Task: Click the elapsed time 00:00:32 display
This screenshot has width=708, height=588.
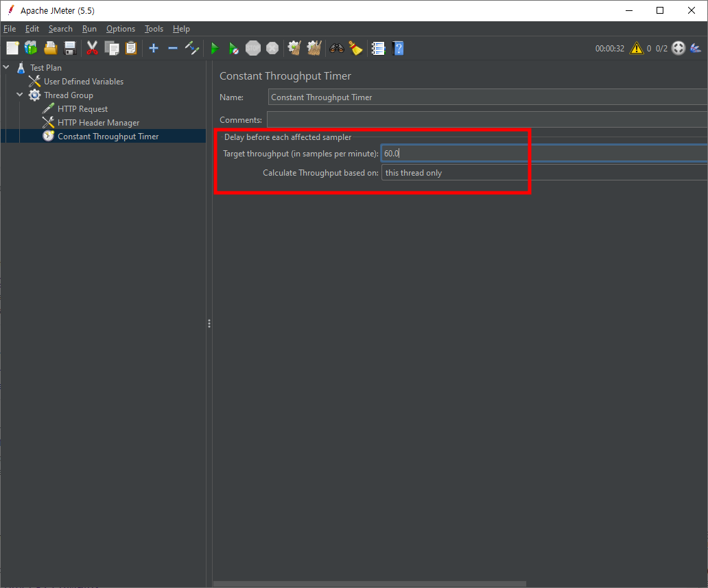Action: coord(610,48)
